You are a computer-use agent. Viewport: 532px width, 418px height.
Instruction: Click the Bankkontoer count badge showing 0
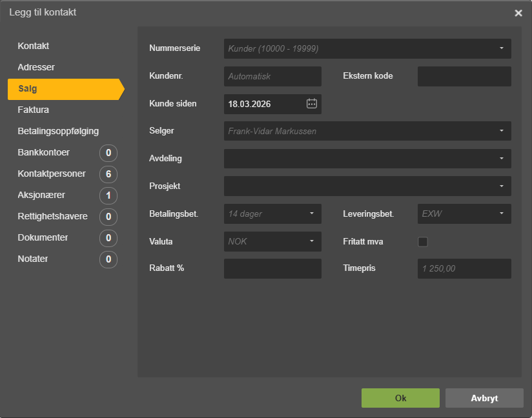[x=108, y=153]
